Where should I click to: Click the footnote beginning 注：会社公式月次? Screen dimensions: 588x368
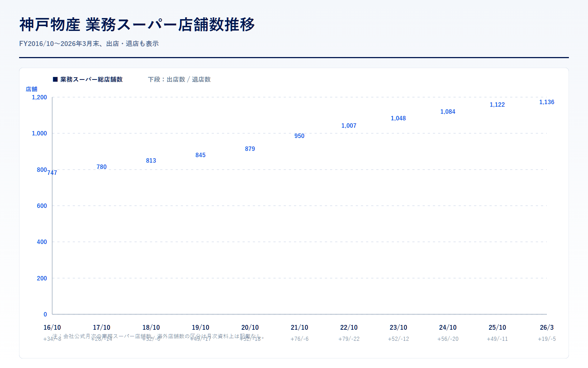coord(158,336)
